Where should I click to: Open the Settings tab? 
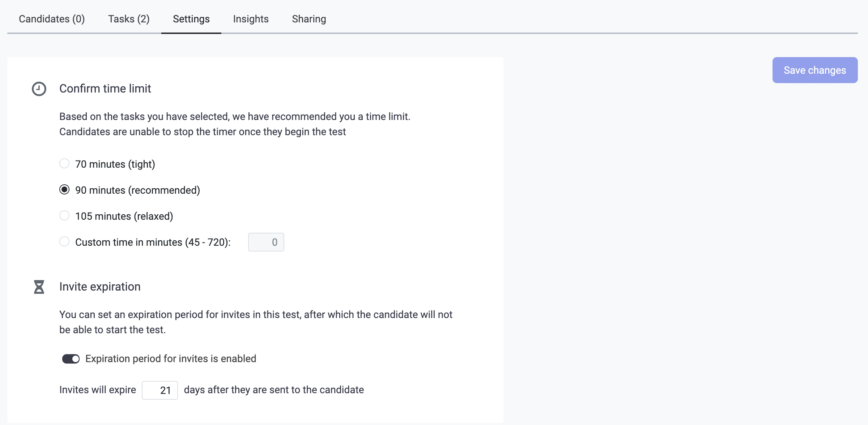coord(191,19)
